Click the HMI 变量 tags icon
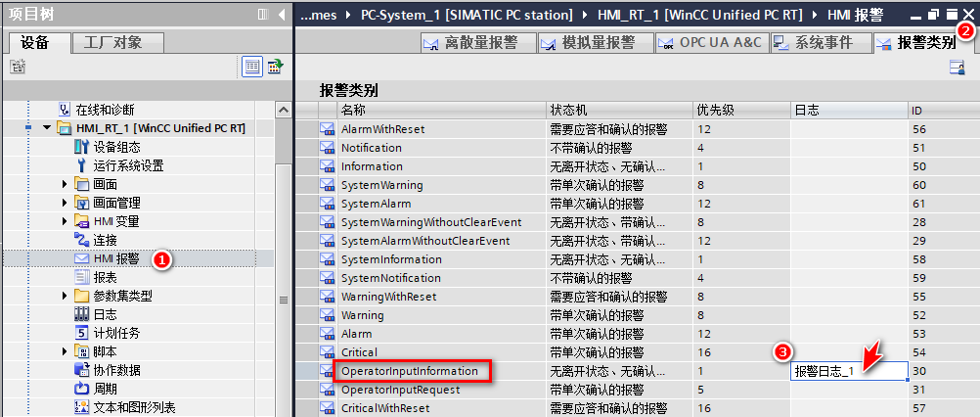Screen dimensions: 980x417 tap(82, 221)
